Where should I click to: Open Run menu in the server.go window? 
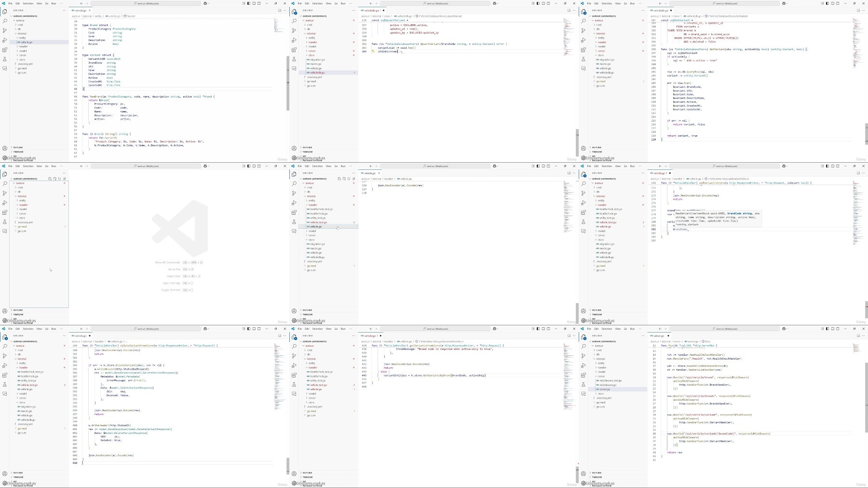(632, 329)
